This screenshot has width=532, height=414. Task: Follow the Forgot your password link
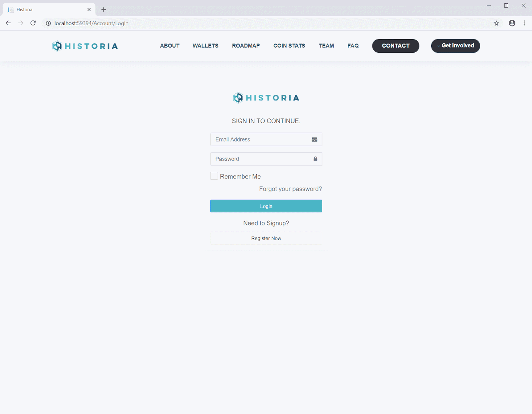coord(290,189)
